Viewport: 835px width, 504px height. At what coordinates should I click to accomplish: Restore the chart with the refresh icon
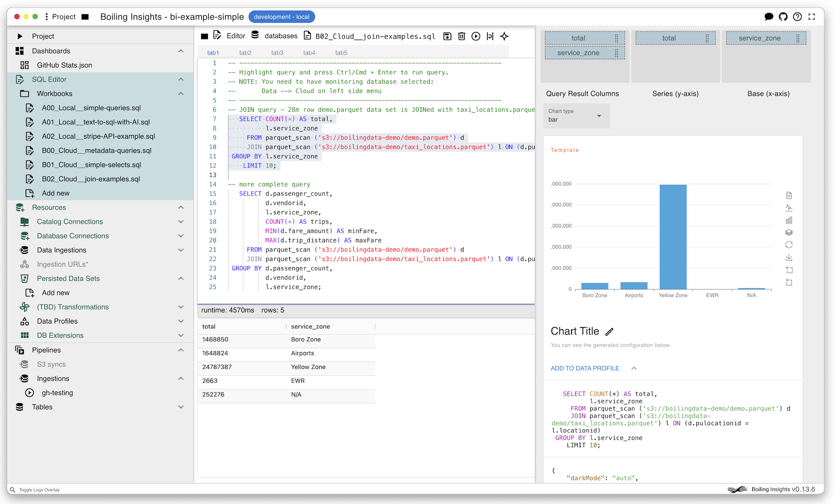[x=789, y=245]
